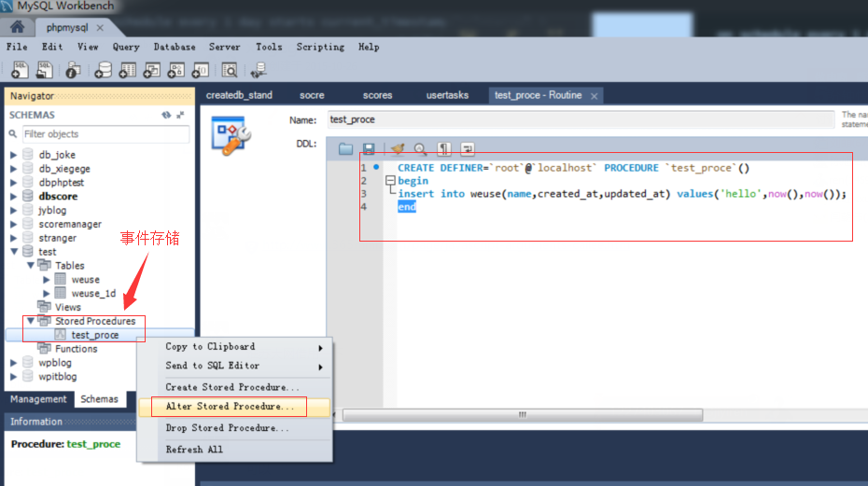Select the Views node under test
The height and width of the screenshot is (486, 868).
67,307
